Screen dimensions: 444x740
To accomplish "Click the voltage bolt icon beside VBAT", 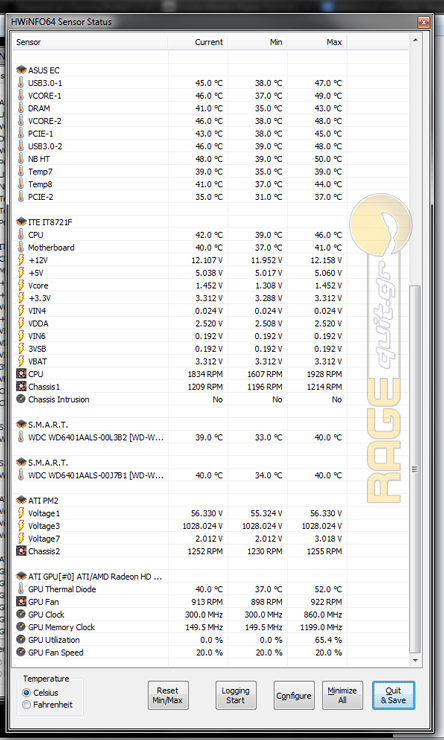I will 21,362.
